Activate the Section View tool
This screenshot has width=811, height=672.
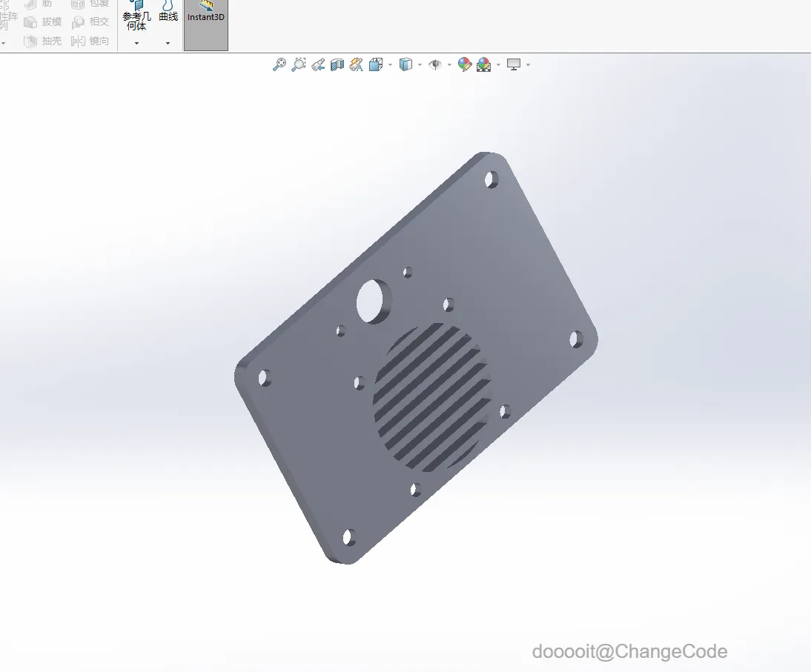tap(337, 64)
